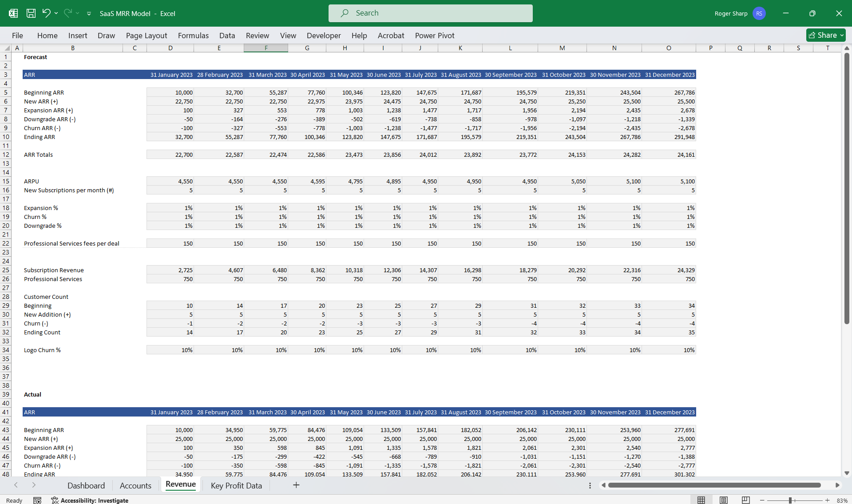852x504 pixels.
Task: Open the Undo history dropdown arrow
Action: [x=56, y=13]
